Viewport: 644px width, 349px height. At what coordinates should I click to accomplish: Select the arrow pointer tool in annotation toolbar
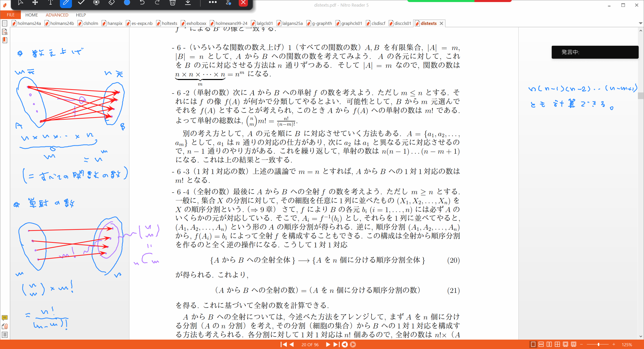click(x=20, y=3)
